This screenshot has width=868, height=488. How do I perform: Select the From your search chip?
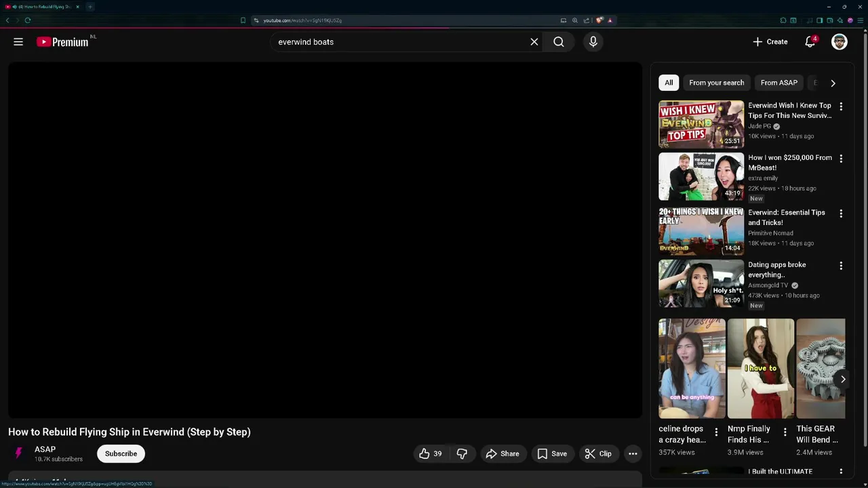[x=717, y=83]
